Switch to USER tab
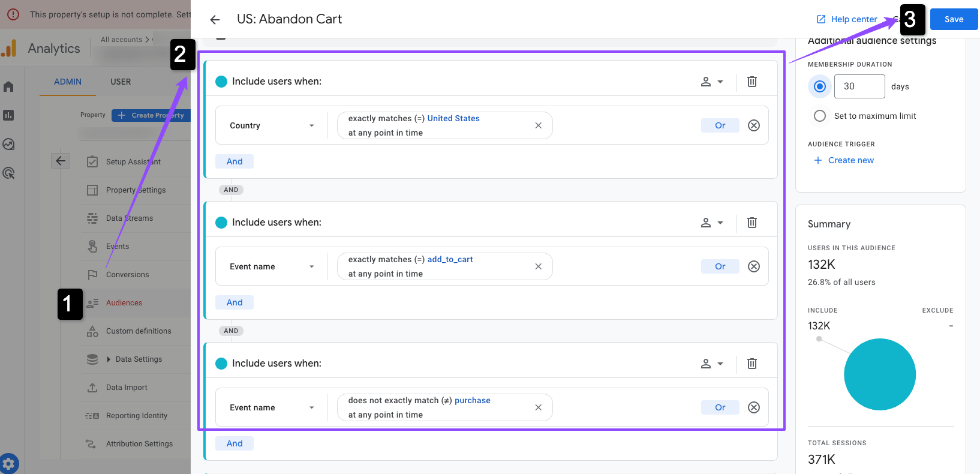Screen dimensions: 980x474 pyautogui.click(x=121, y=82)
